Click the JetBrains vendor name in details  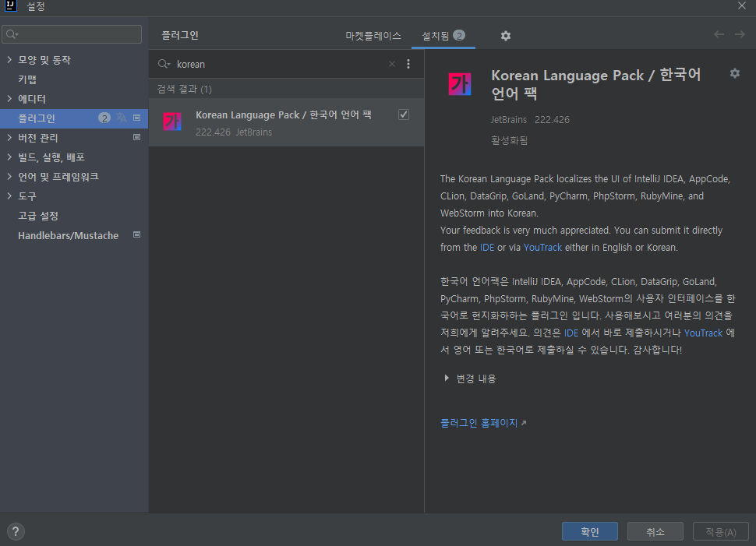click(509, 119)
